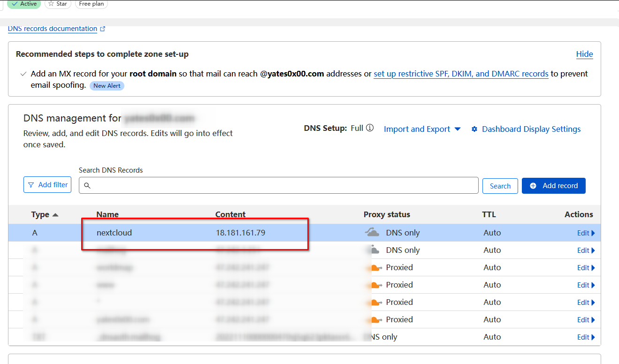The width and height of the screenshot is (619, 364).
Task: Select the nextcloud record IP 18.181.161.79
Action: pos(240,233)
